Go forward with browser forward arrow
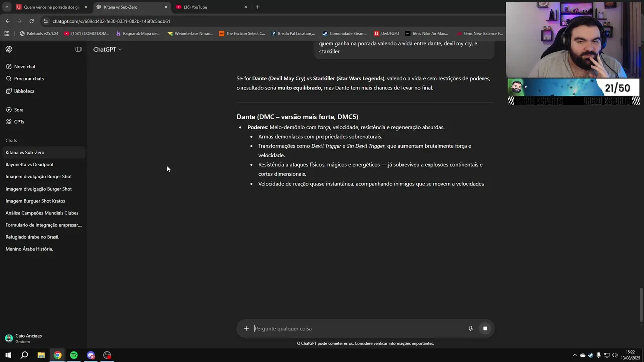The image size is (644, 362). pos(20,21)
